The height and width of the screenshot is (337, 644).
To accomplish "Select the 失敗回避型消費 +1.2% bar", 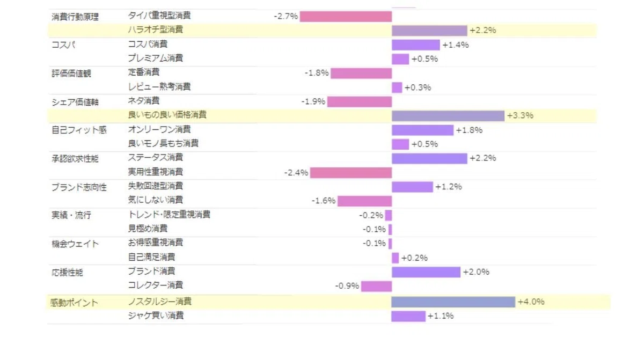I will point(413,187).
